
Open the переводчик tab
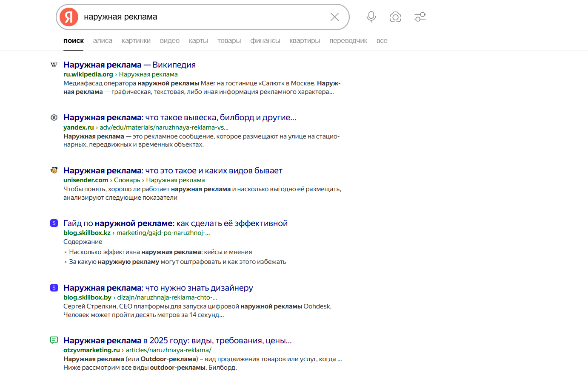click(348, 41)
